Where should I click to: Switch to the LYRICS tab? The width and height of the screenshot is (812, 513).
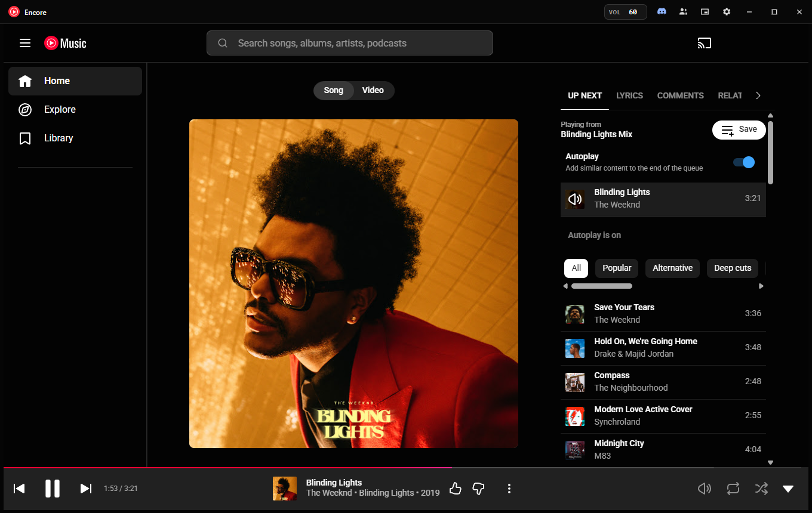[629, 95]
